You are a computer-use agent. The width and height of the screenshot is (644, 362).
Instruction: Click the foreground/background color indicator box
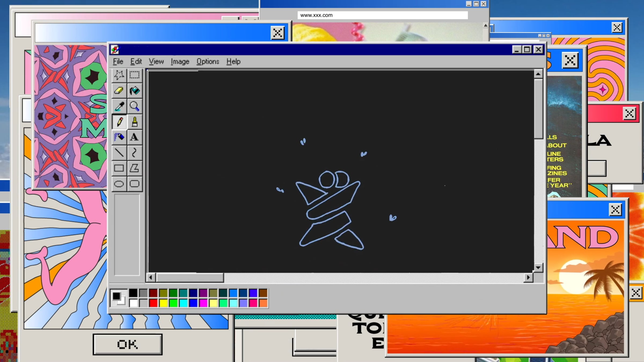(x=119, y=298)
